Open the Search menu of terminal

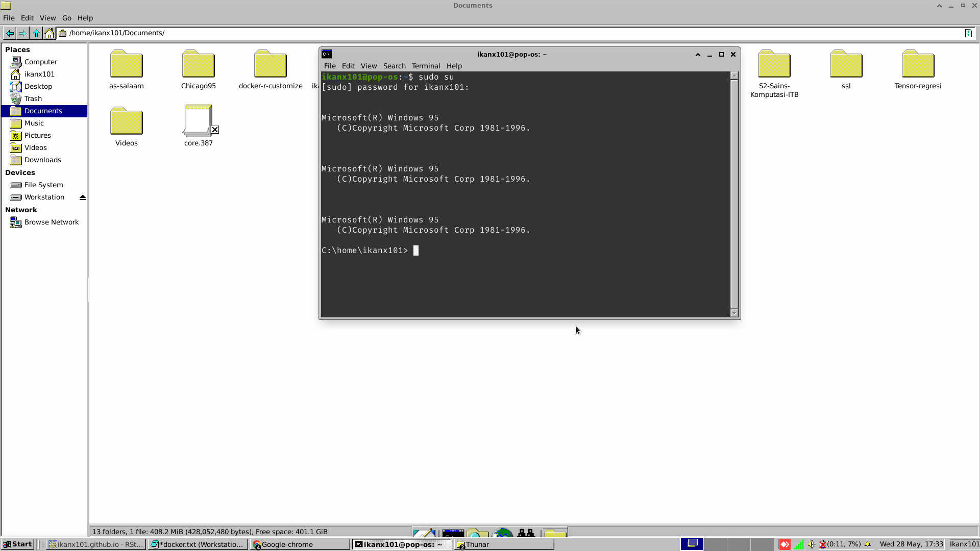point(394,66)
